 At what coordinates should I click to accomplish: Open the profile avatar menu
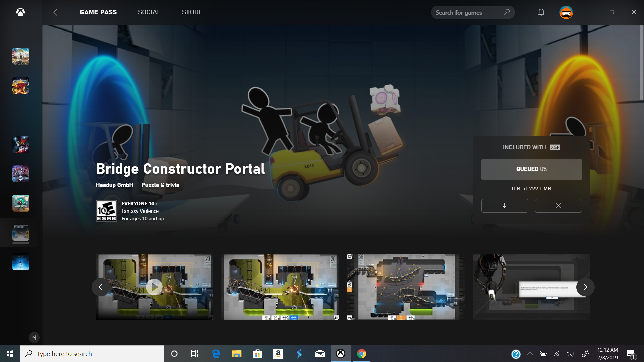566,12
